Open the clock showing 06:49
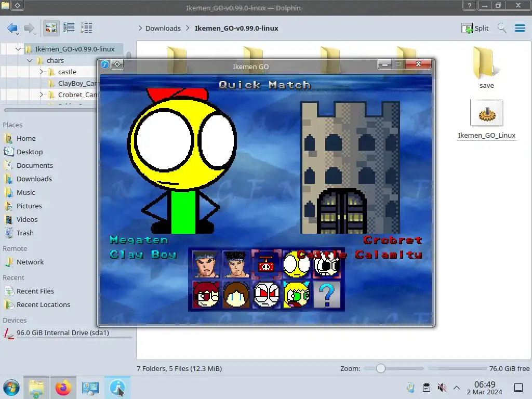Image resolution: width=532 pixels, height=399 pixels. (x=485, y=388)
